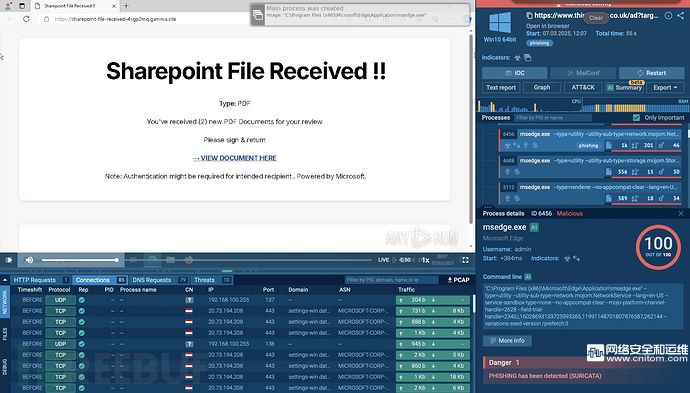Switch to the DNS Requests tab
The image size is (690, 393).
pos(151,280)
